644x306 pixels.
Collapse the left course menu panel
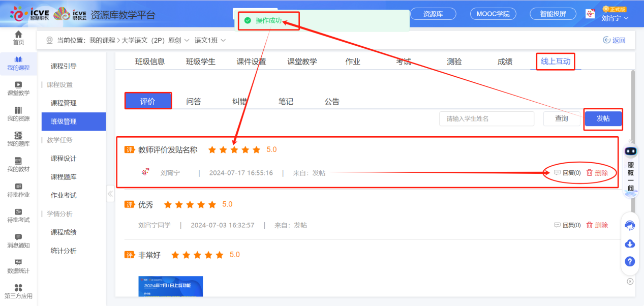tap(110, 194)
